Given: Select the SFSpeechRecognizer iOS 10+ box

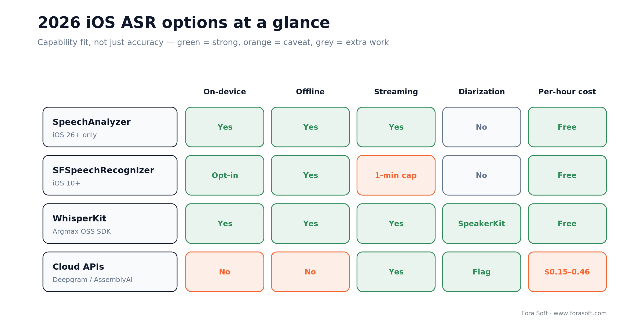Looking at the screenshot, I should [110, 175].
